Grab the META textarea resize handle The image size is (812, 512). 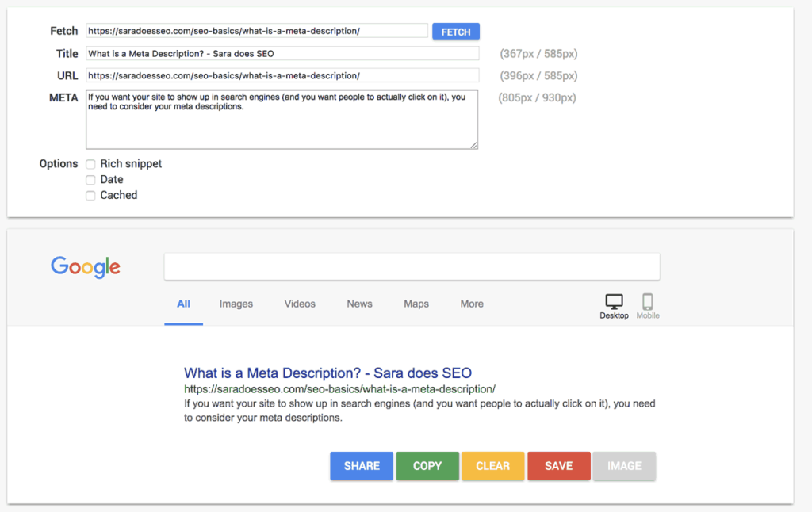pos(474,146)
